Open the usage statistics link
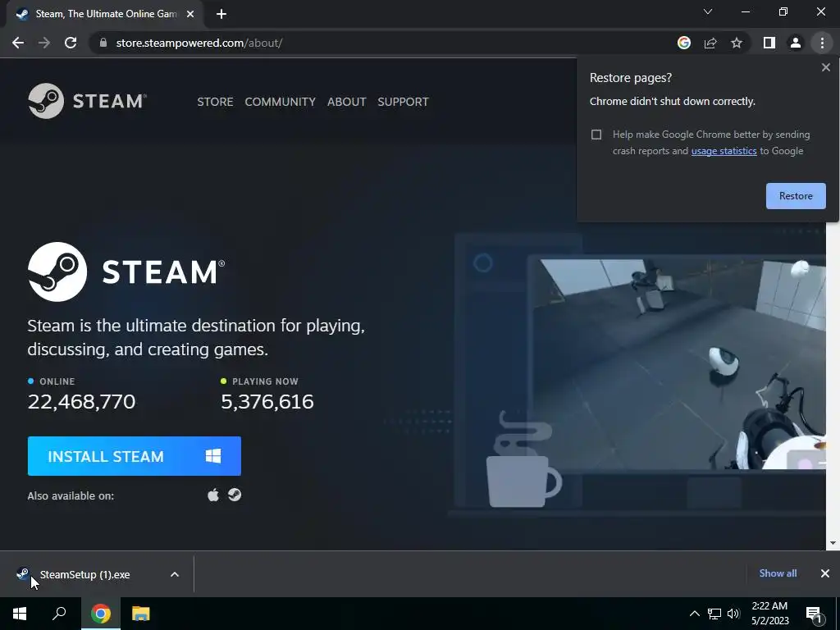This screenshot has width=840, height=630. [x=724, y=151]
